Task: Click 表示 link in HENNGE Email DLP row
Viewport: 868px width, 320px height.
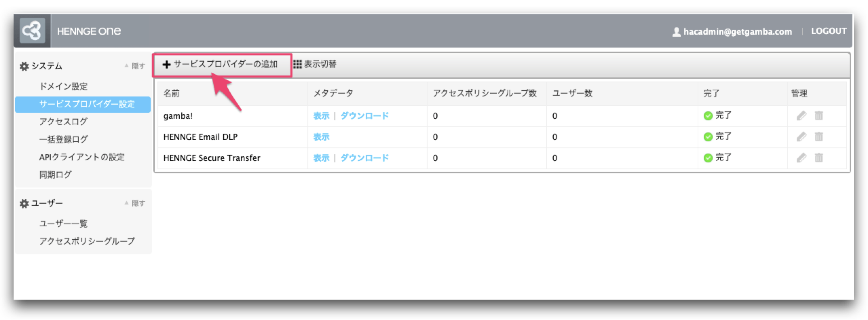Action: pyautogui.click(x=321, y=137)
